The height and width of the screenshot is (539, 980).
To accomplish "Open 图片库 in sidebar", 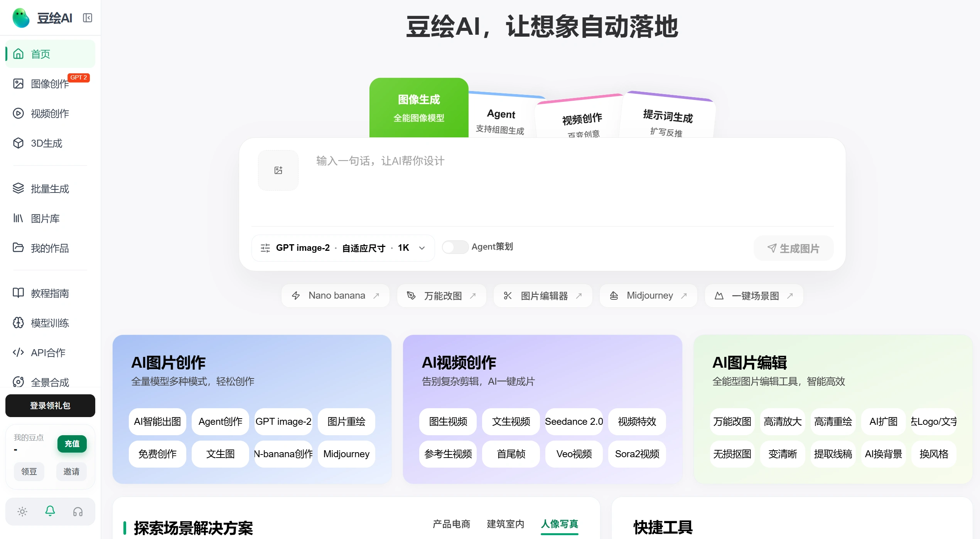I will [x=50, y=218].
